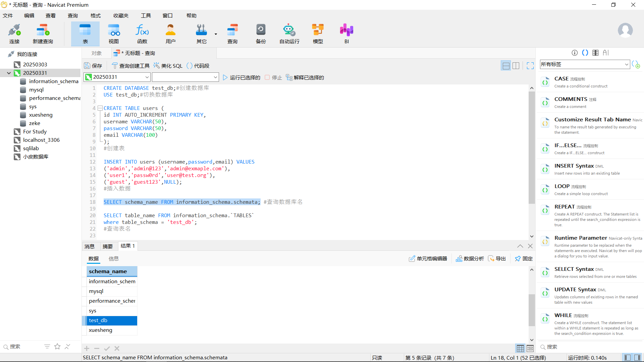Screen dimensions: 644x362
Task: Open the Model (模型) tool
Action: [318, 34]
